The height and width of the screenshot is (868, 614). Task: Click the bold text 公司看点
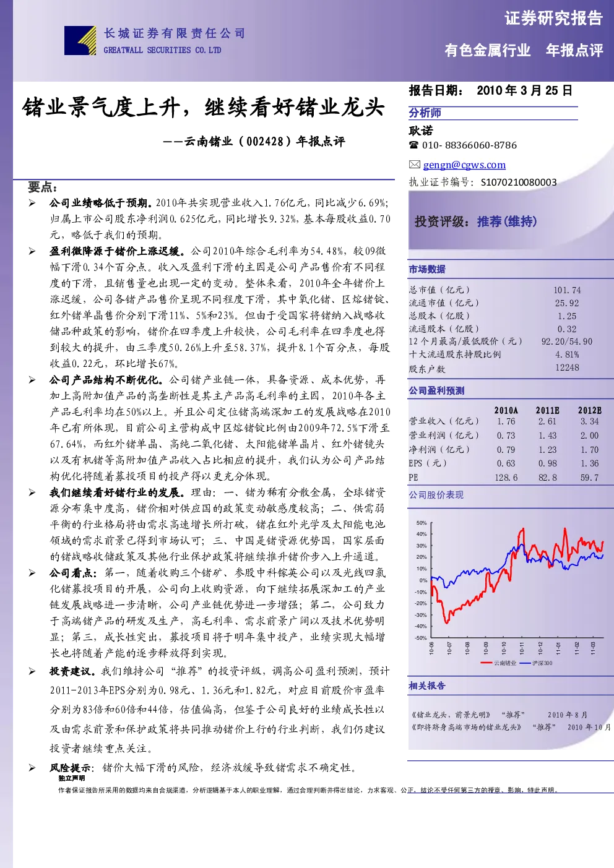point(74,573)
